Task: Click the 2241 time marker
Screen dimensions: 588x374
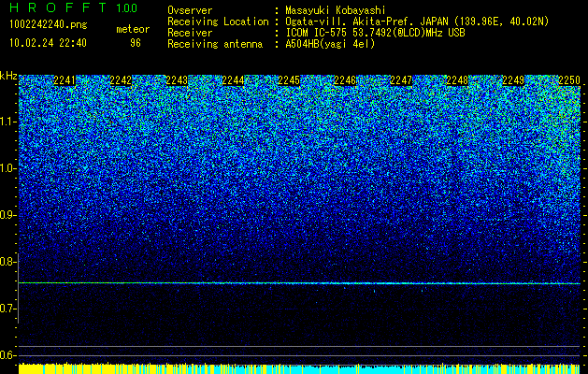Action: [x=65, y=80]
